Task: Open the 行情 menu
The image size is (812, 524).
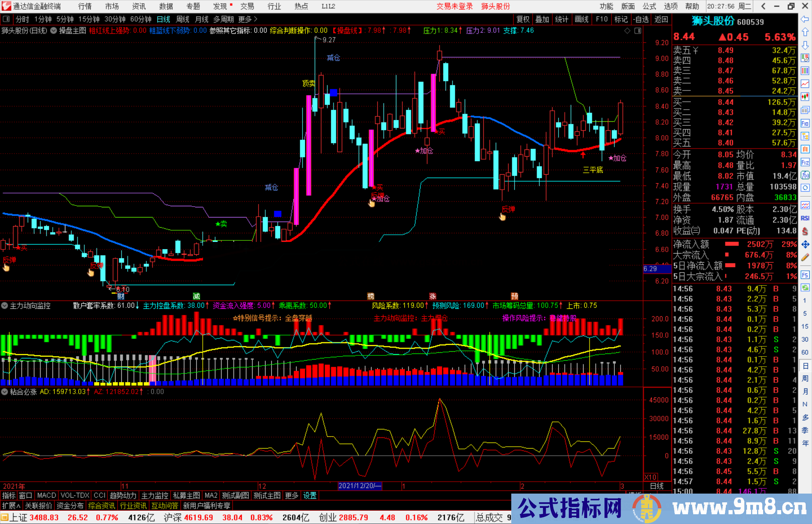Action: point(85,6)
